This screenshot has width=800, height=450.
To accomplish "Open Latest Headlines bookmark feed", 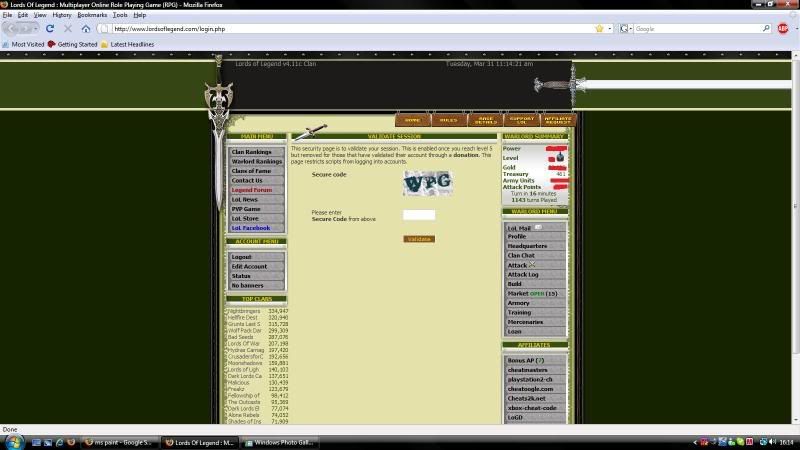I will pyautogui.click(x=128, y=44).
